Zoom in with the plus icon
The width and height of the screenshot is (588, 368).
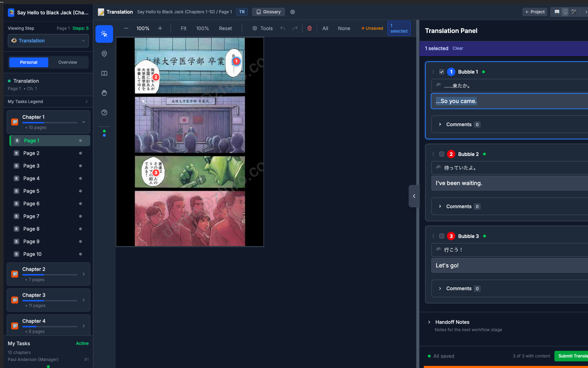(160, 28)
